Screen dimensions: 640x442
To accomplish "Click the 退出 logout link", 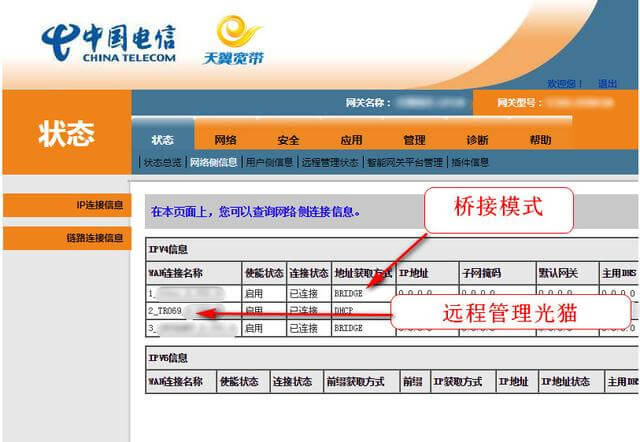I will 608,83.
